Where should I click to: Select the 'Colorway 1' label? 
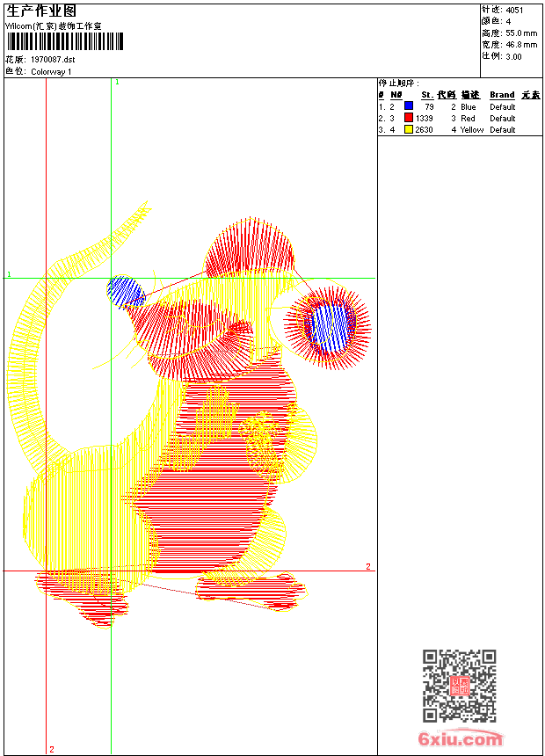(x=51, y=72)
